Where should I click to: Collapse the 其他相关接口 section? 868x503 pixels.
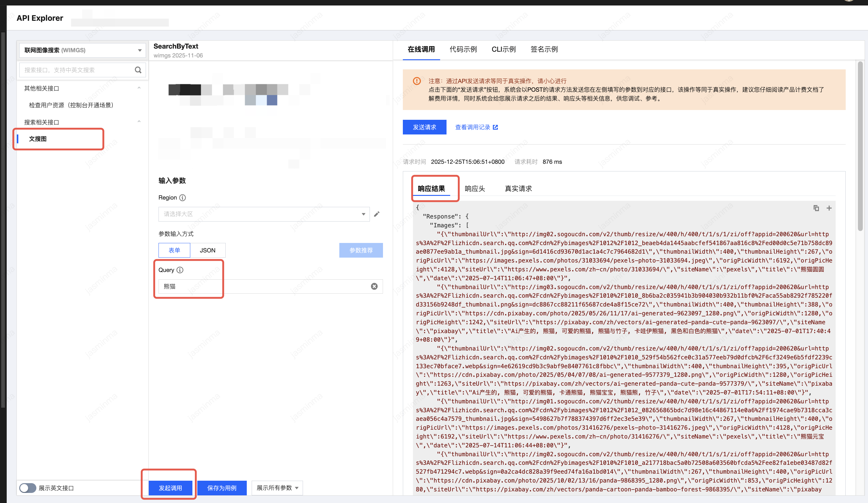pos(139,88)
